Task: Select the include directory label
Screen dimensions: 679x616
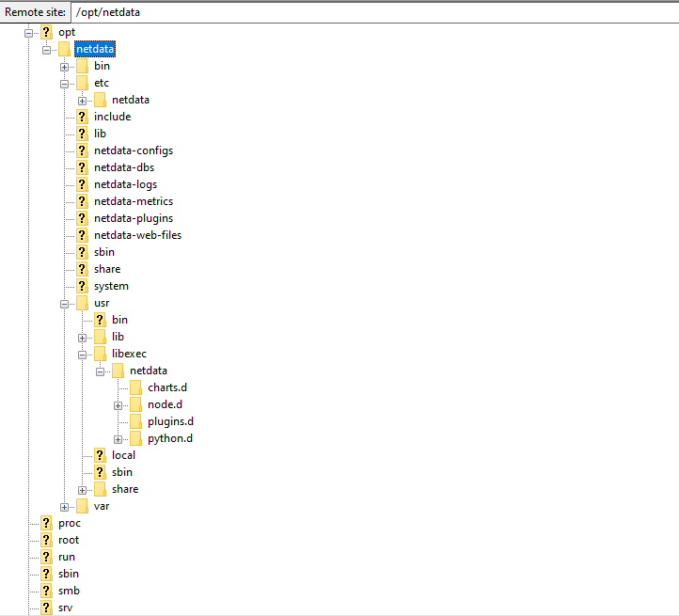Action: pos(112,117)
